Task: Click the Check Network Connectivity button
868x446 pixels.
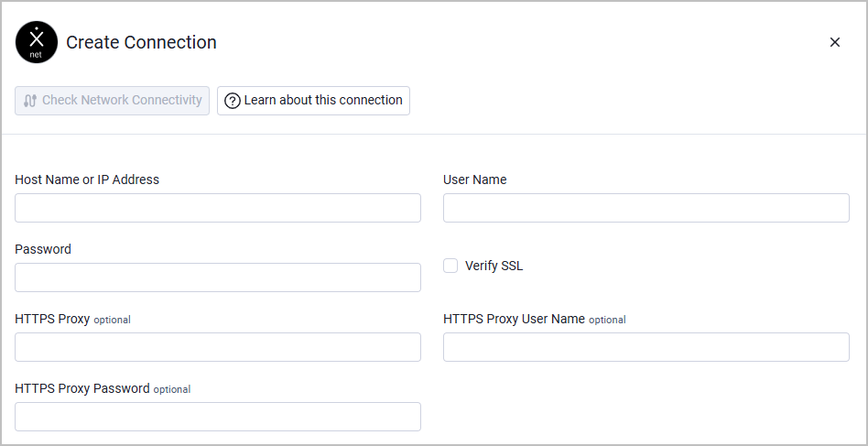Action: pos(112,101)
